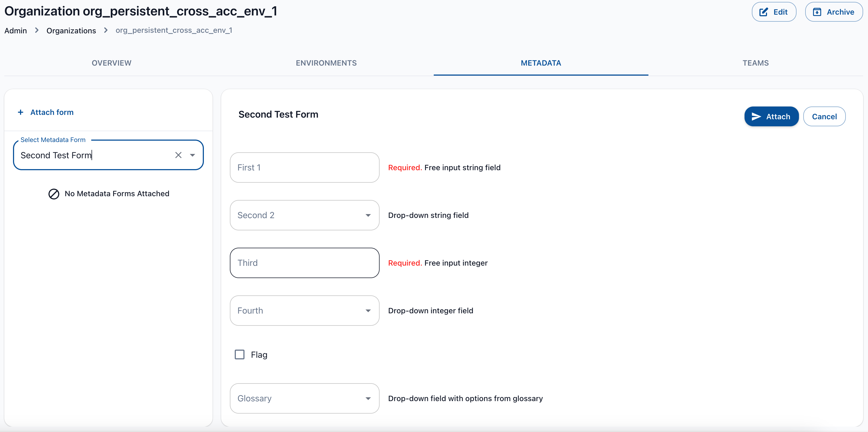
Task: Navigate to Admin breadcrumb
Action: point(15,31)
